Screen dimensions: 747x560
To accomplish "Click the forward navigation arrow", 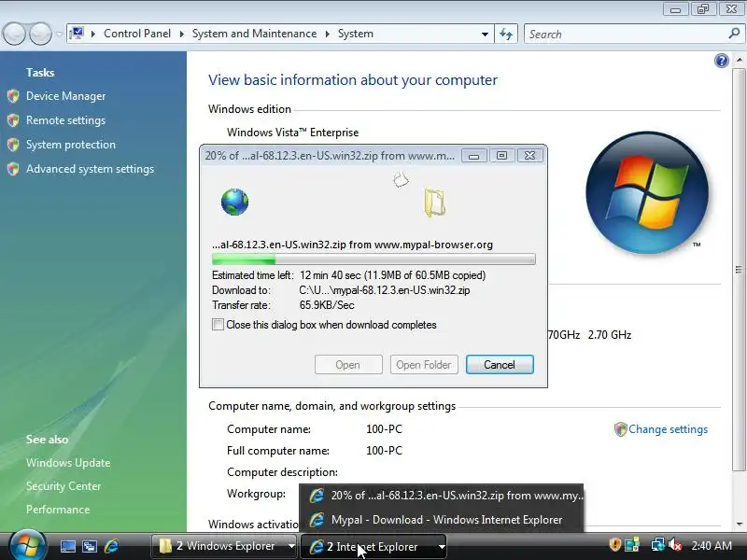I will pos(40,34).
